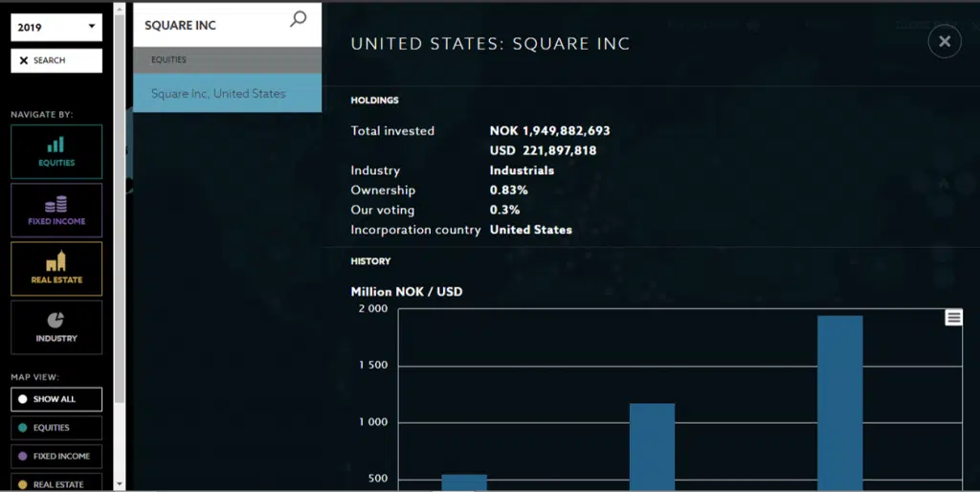Navigate by Industry
The image size is (980, 492).
pos(56,327)
